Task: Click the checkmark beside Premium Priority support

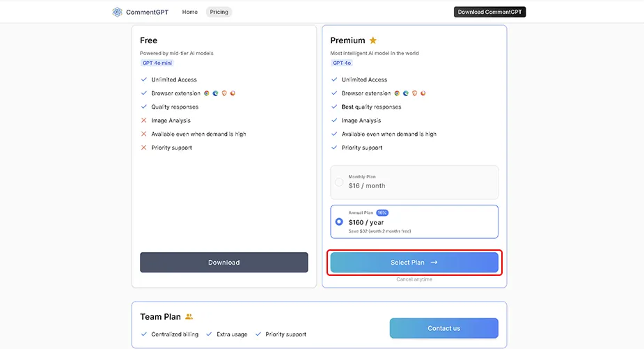Action: (x=334, y=148)
